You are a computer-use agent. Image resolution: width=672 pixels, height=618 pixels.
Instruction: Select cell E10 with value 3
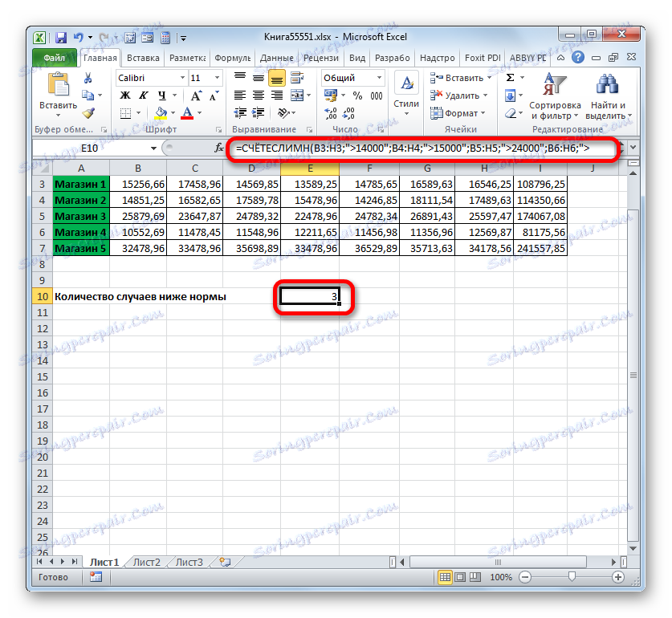point(310,297)
